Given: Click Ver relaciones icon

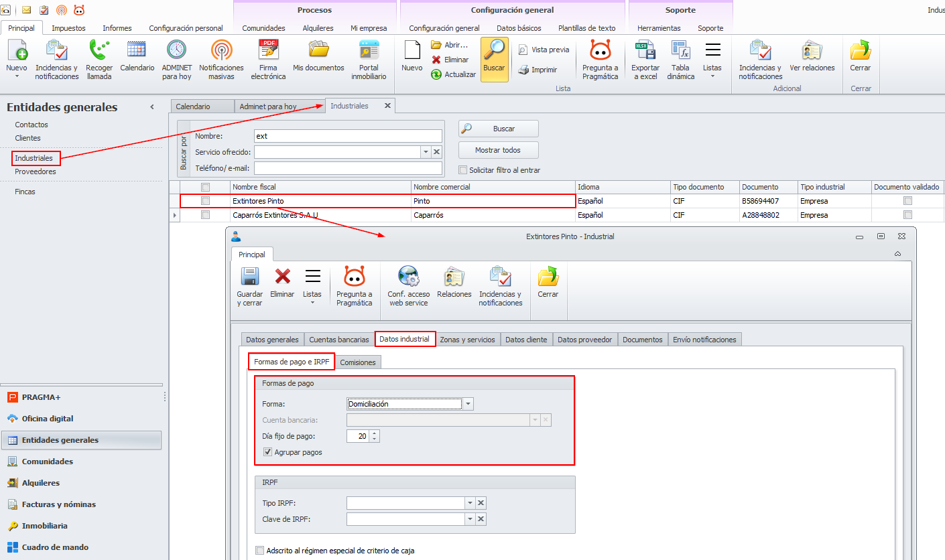Looking at the screenshot, I should pyautogui.click(x=812, y=55).
